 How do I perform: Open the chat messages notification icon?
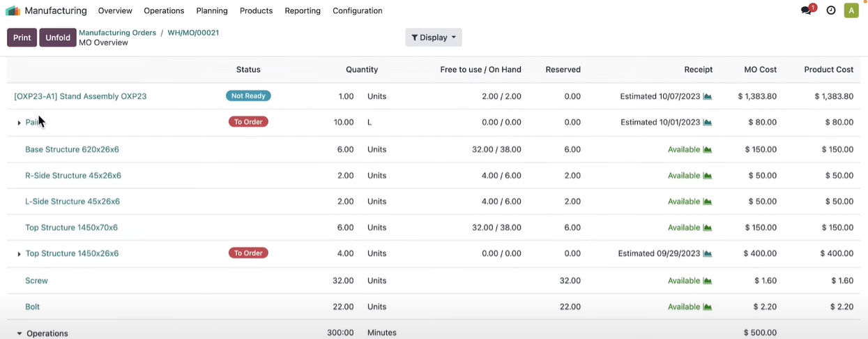click(x=807, y=10)
